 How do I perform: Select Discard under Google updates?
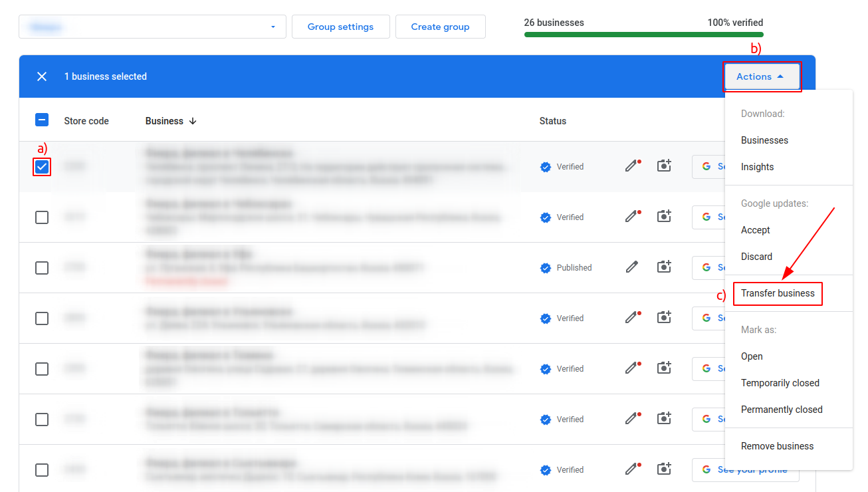788,257
